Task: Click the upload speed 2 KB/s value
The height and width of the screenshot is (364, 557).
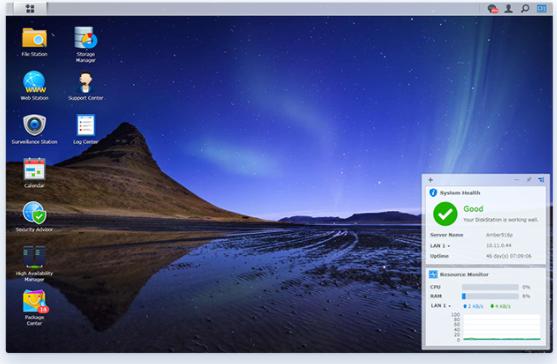Action: [474, 306]
